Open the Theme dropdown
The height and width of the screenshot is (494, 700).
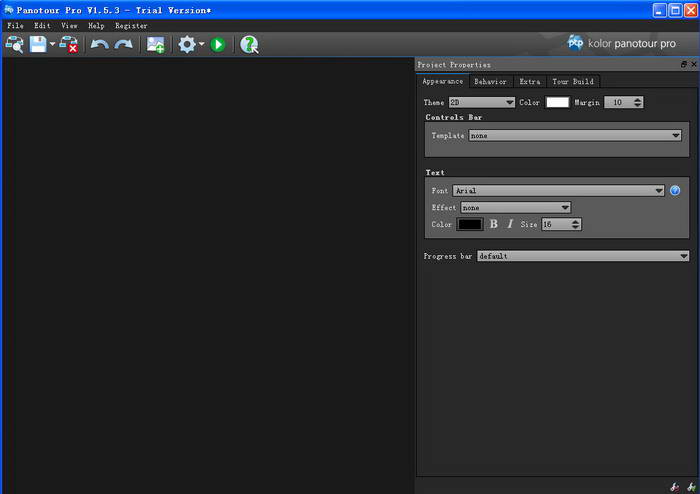pyautogui.click(x=482, y=103)
